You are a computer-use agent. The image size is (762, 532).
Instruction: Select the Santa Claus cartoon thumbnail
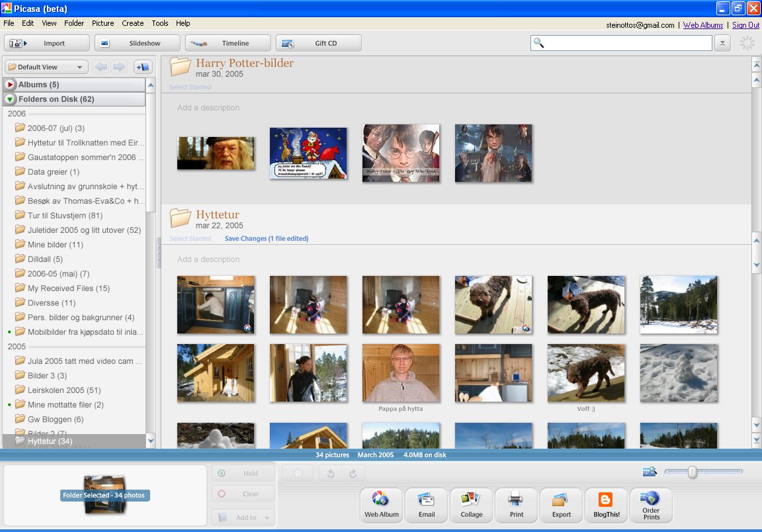pos(309,153)
